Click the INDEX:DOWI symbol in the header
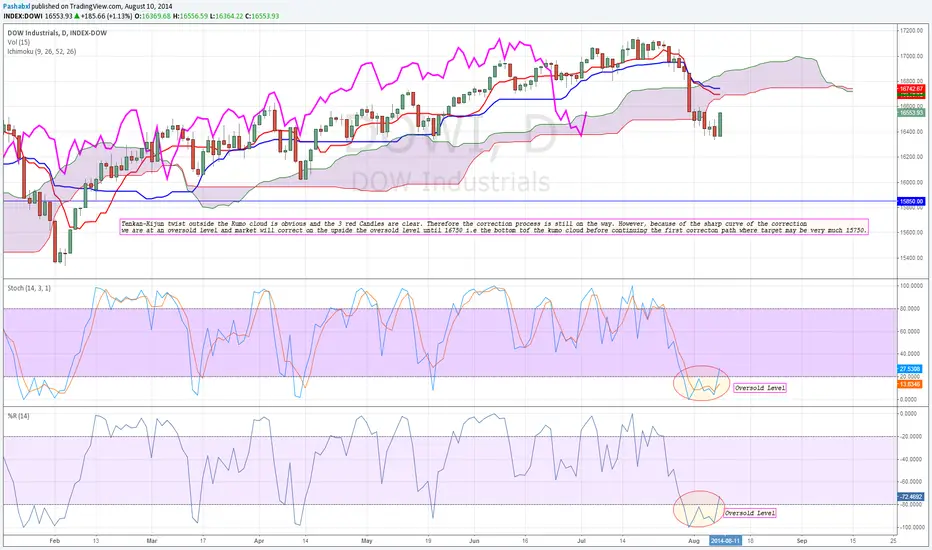 [22, 16]
